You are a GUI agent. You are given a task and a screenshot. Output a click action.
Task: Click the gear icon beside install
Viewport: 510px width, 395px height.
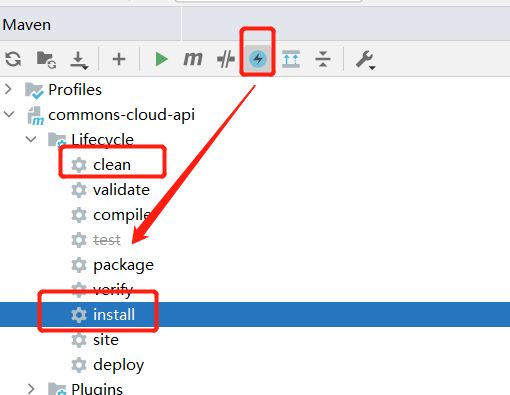point(79,315)
